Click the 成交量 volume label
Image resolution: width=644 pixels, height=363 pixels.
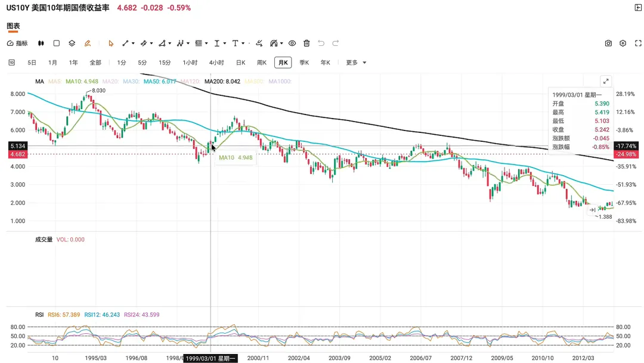coord(44,240)
